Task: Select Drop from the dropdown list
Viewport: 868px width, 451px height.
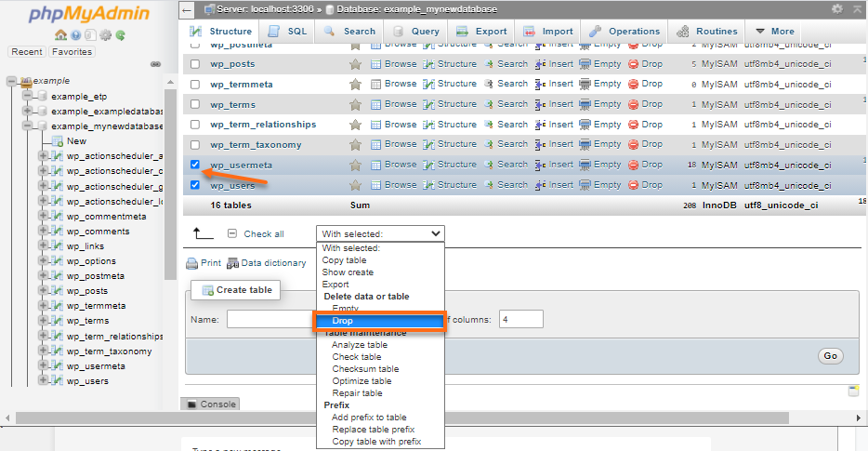Action: point(343,321)
